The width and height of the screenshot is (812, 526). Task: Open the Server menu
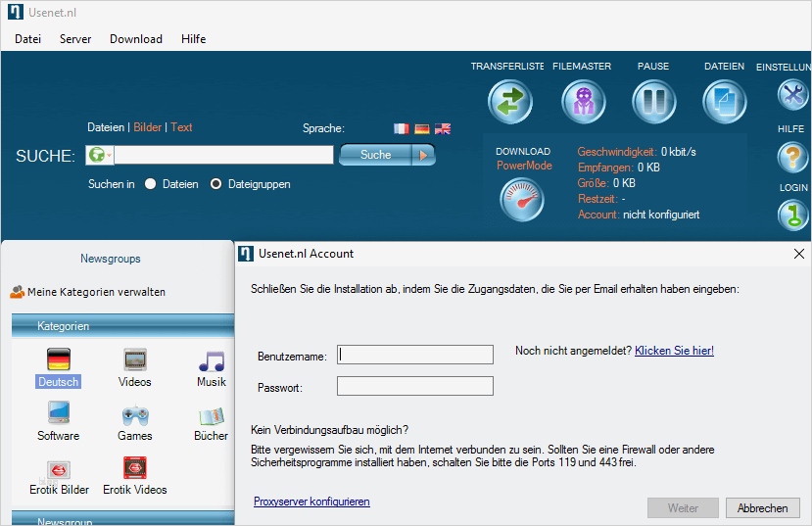(75, 39)
